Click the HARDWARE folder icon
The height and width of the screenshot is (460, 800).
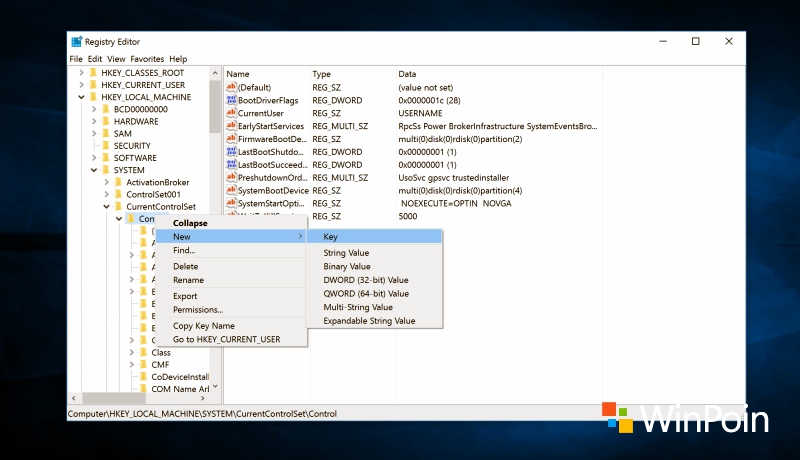coord(106,121)
